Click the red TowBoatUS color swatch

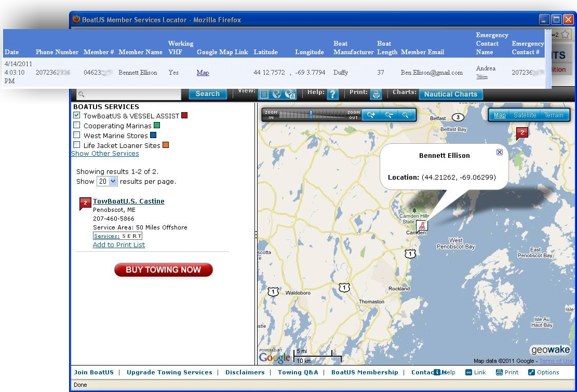(184, 115)
